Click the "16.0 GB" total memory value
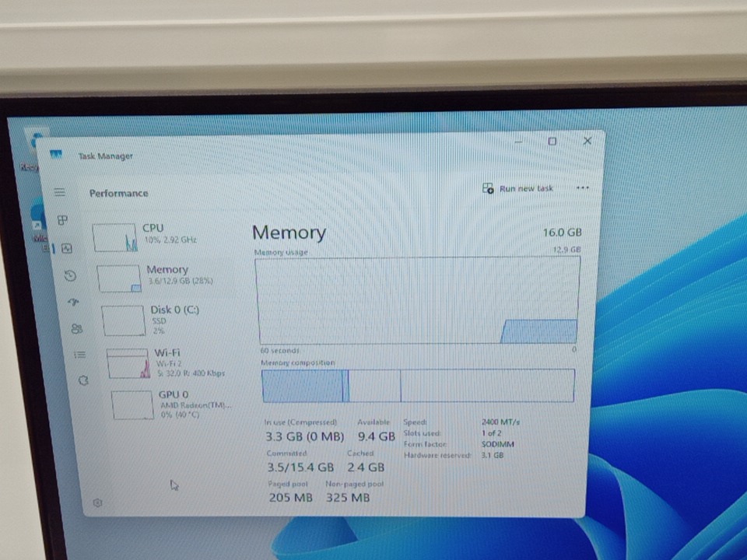The image size is (747, 560). 563,233
